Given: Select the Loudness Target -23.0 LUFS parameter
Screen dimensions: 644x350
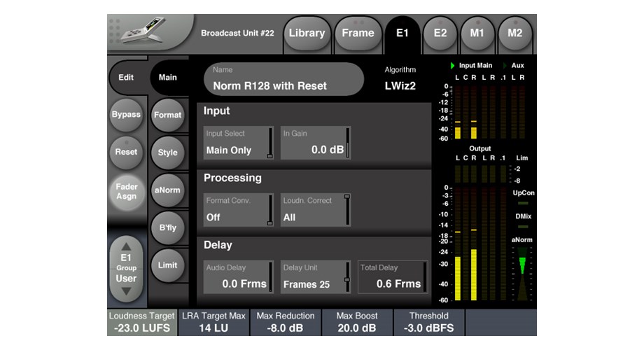Looking at the screenshot, I should tap(141, 322).
